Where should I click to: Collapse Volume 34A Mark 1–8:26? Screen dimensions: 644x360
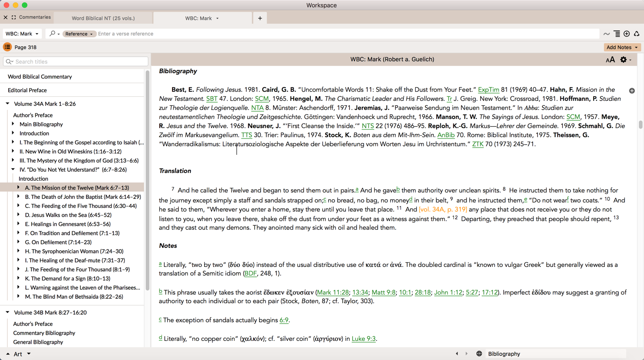pyautogui.click(x=8, y=104)
